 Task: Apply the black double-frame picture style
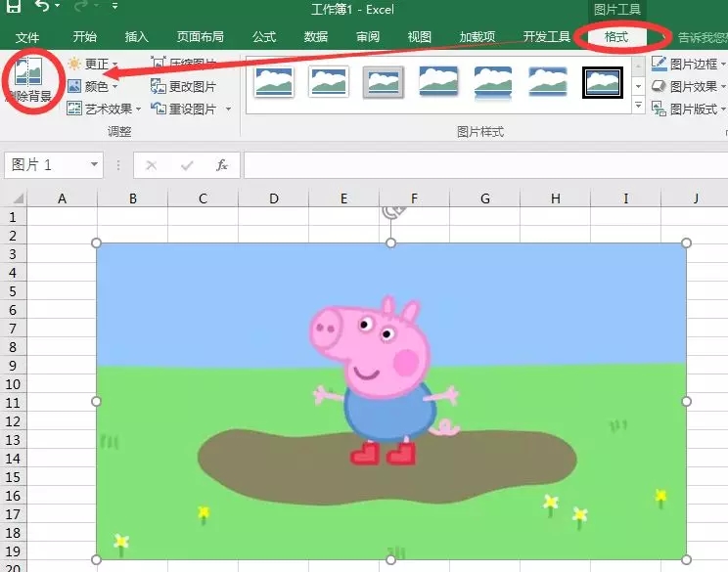(x=602, y=82)
